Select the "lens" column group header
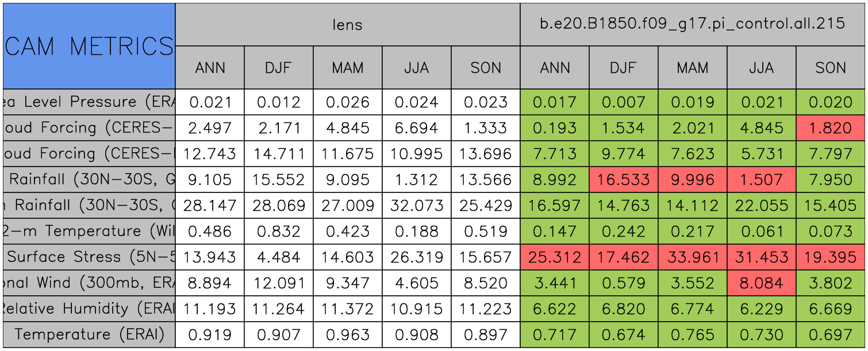The height and width of the screenshot is (351, 868). point(347,24)
